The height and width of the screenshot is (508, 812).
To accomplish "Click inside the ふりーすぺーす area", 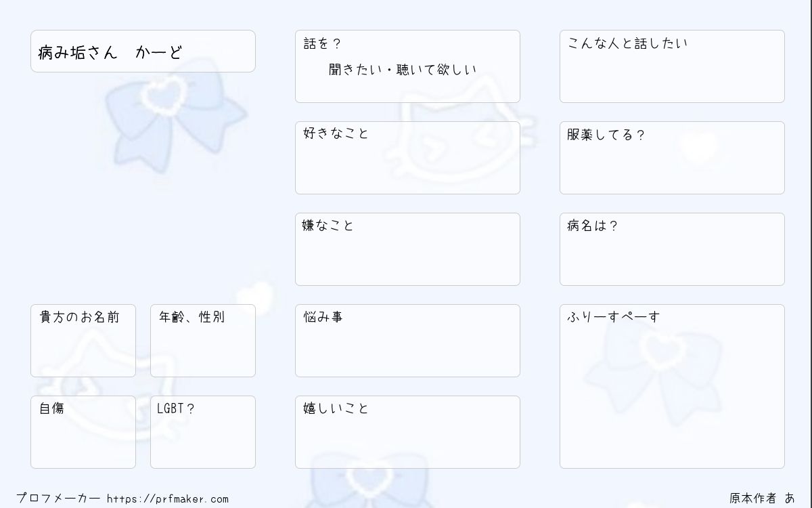I will 672,386.
